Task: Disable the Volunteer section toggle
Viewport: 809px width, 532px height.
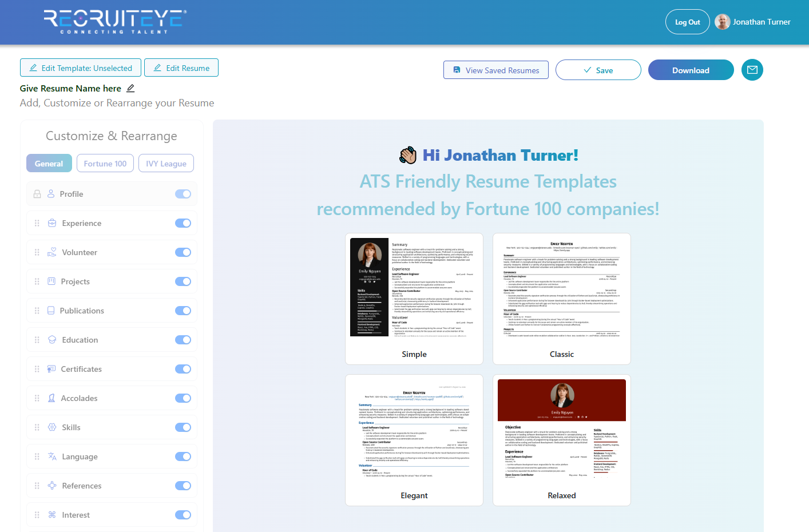Action: coord(183,252)
